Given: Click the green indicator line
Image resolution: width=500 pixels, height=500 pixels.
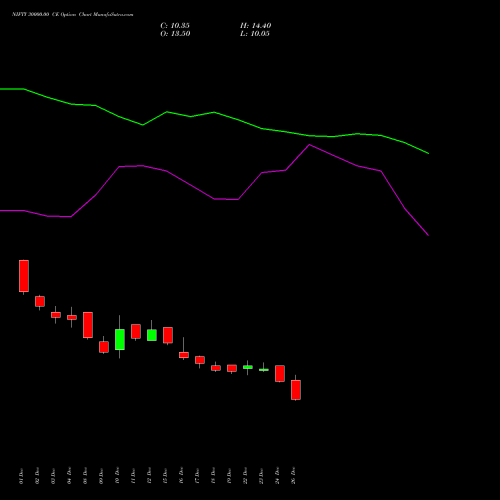Looking at the screenshot, I should 214,113.
